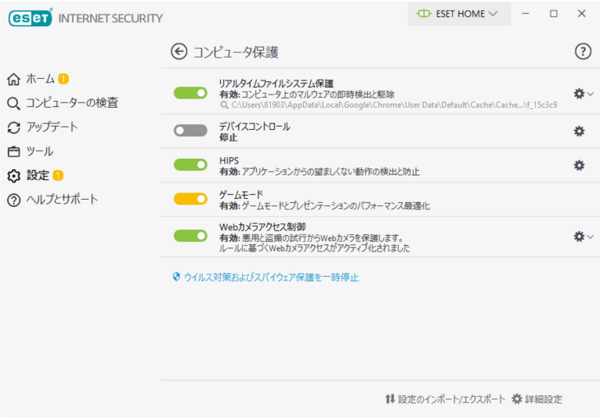Click the gear icon for Webカメラアクセス制御
This screenshot has width=600, height=420.
(578, 236)
